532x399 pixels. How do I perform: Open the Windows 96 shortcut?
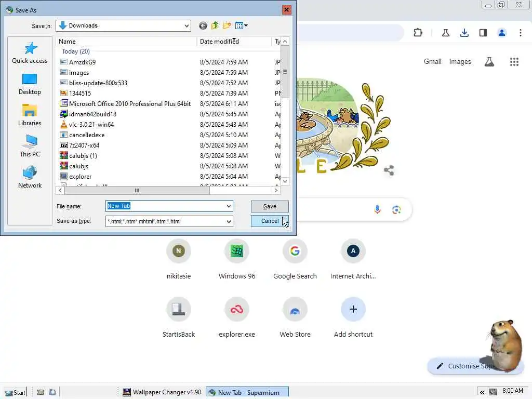coord(237,260)
